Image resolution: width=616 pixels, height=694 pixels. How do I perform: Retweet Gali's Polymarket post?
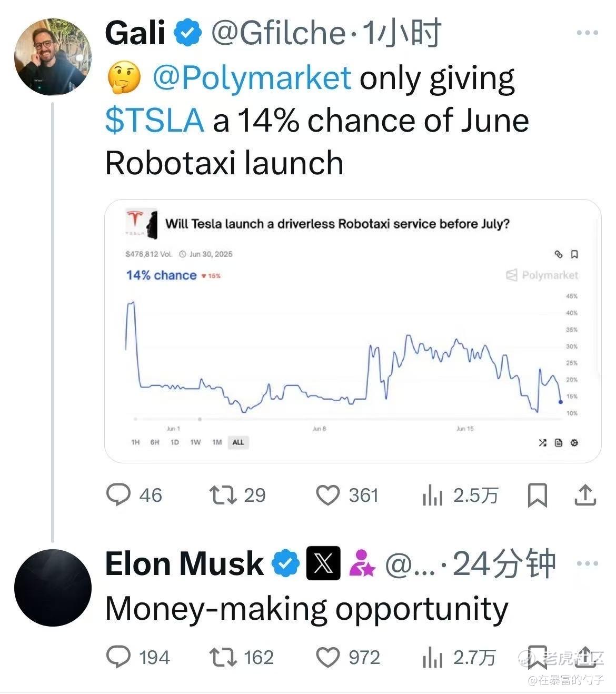223,495
